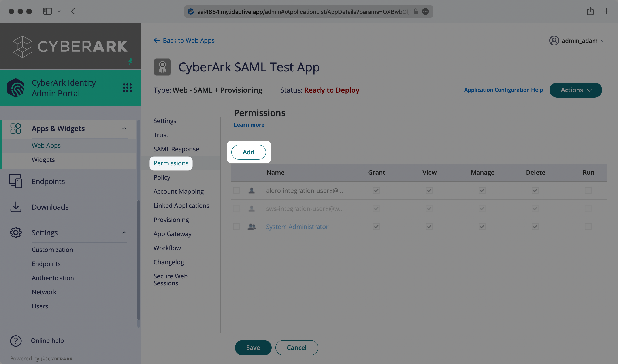Screen dimensions: 618x364
Task: Click the Settings gear icon
Action: 16,232
